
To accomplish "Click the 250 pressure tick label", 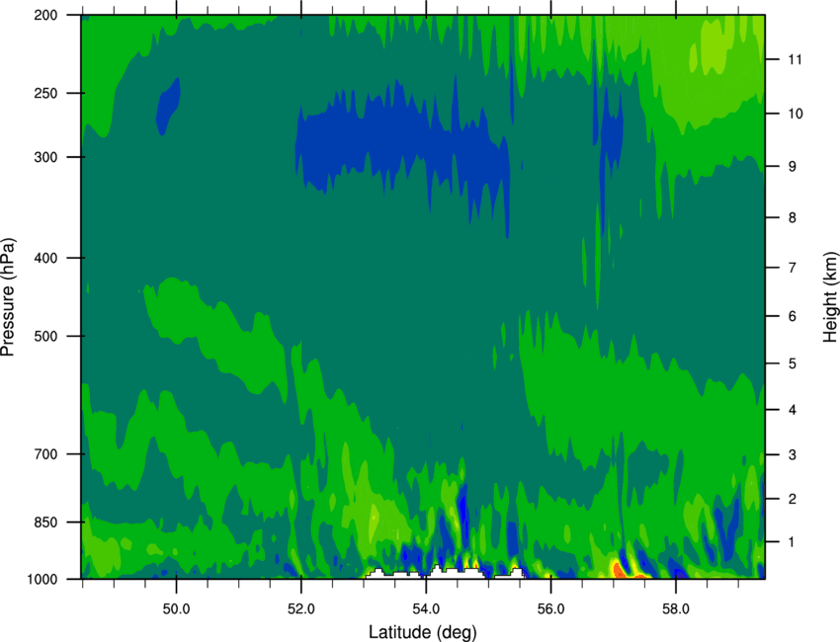I will tap(46, 93).
